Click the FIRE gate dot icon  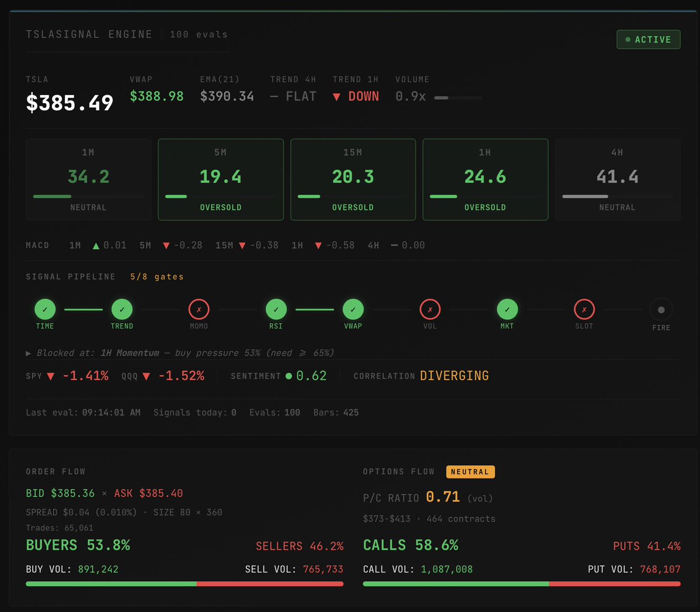pos(661,310)
